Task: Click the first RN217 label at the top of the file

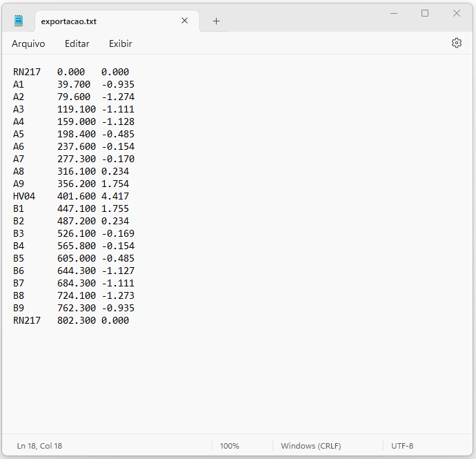Action: 27,72
